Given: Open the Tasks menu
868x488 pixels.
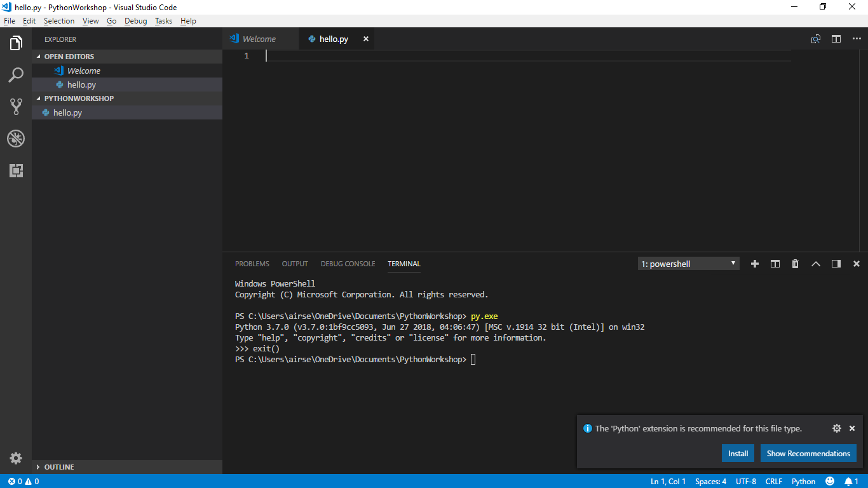Looking at the screenshot, I should click(163, 21).
